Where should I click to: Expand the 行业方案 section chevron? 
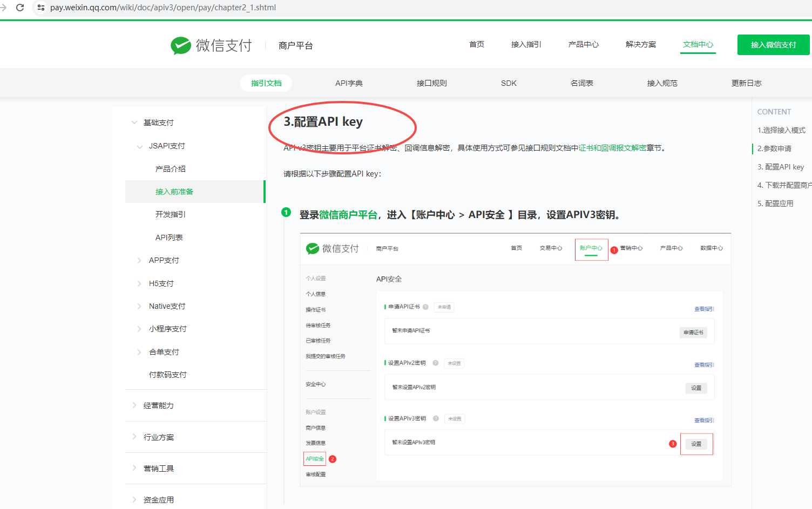134,437
